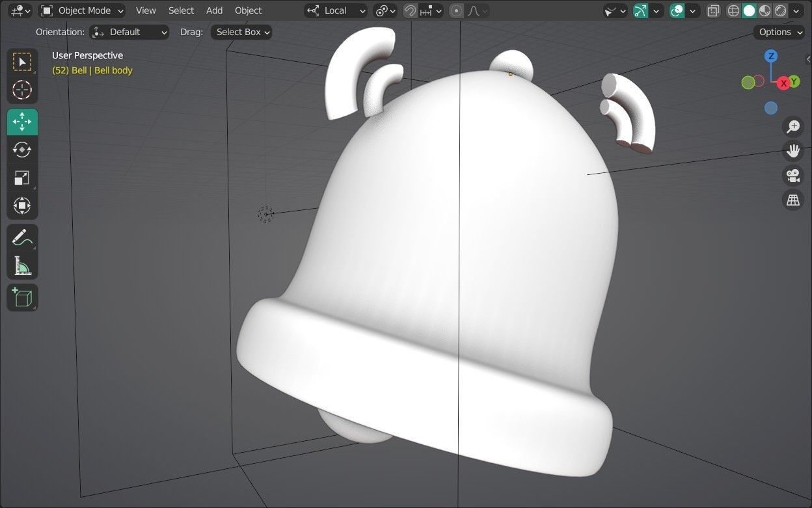Snap view to negative Y green circle
Image resolution: width=812 pixels, height=508 pixels.
(x=748, y=82)
